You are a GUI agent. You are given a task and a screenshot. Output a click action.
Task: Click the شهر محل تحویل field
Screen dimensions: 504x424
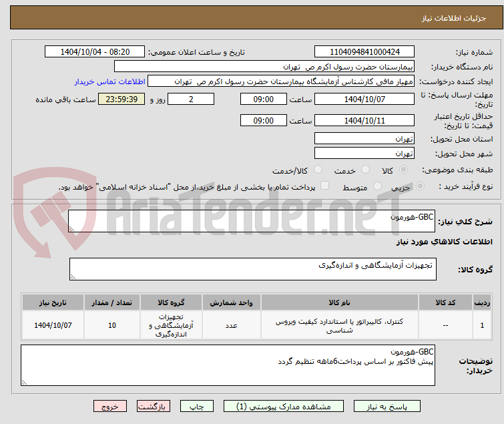point(364,154)
